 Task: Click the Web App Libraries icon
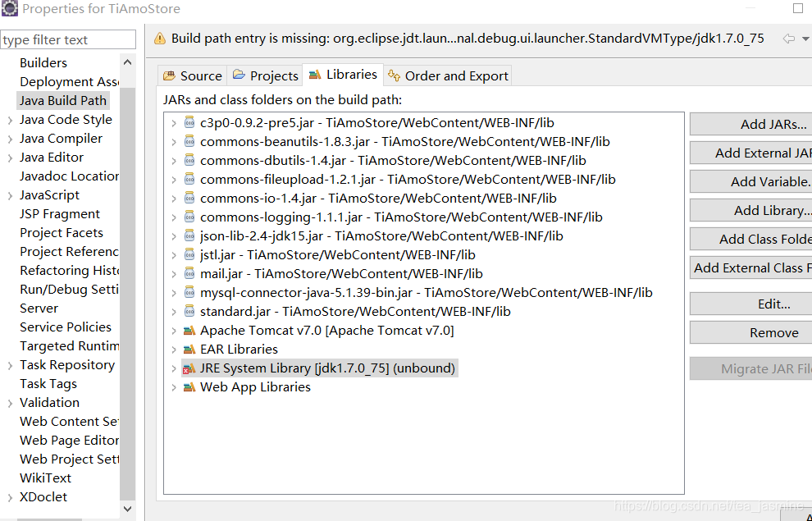pos(190,386)
